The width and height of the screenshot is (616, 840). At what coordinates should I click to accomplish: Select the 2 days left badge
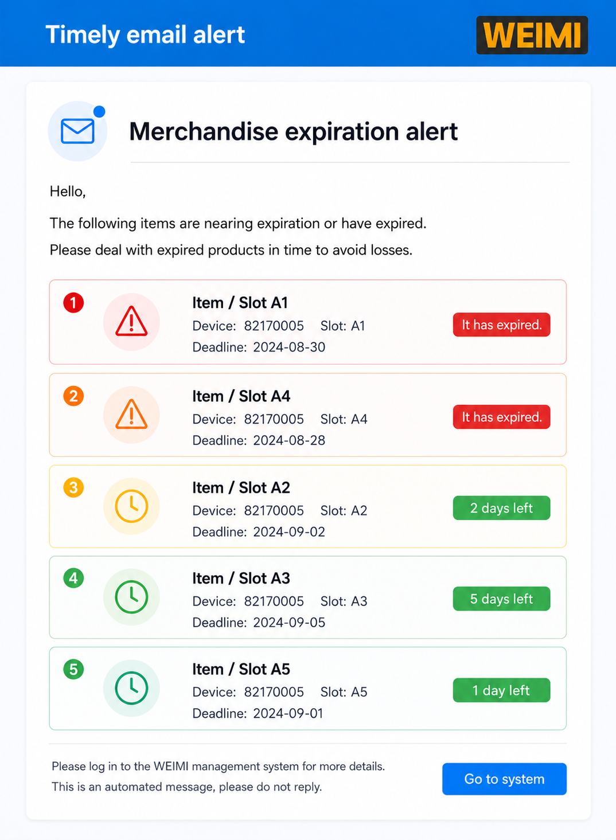(501, 508)
